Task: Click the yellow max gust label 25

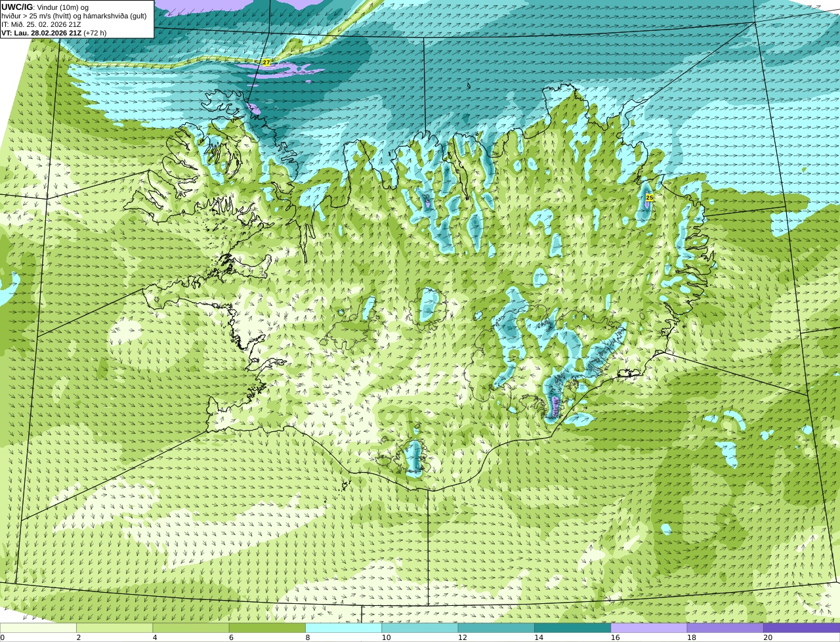Action: (649, 198)
